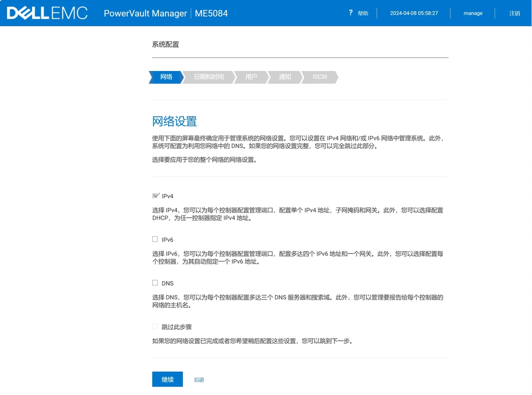Click the 网络设置 heading
This screenshot has height=395, width=532.
(x=175, y=121)
